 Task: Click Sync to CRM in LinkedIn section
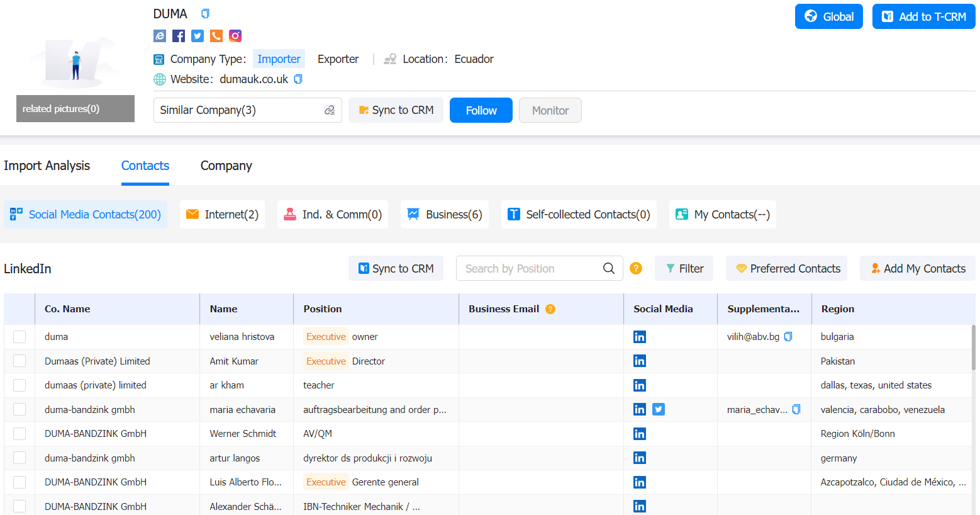tap(396, 268)
